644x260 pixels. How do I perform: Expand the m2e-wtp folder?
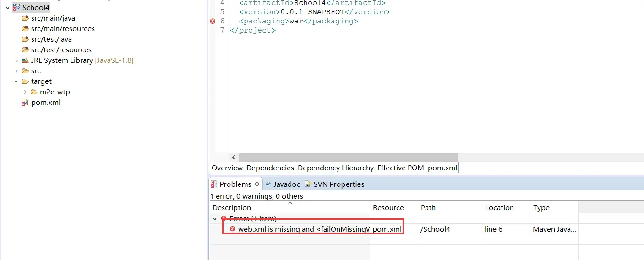(25, 92)
